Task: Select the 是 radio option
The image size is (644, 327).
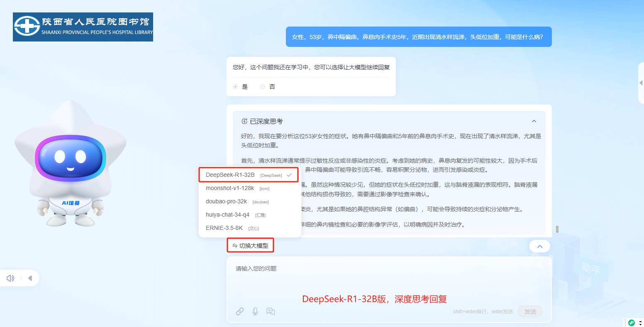Action: click(x=236, y=87)
